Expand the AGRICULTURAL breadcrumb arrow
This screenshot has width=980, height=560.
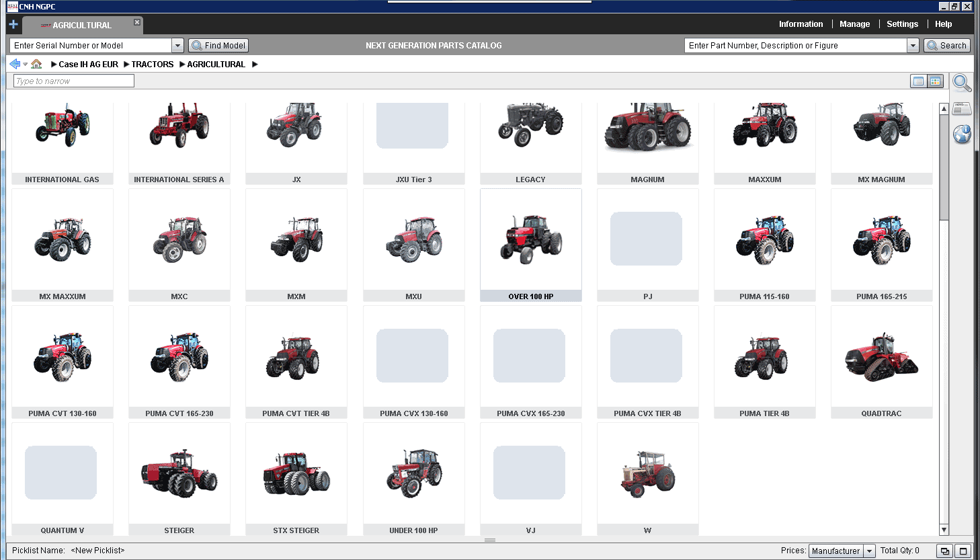[x=182, y=65]
